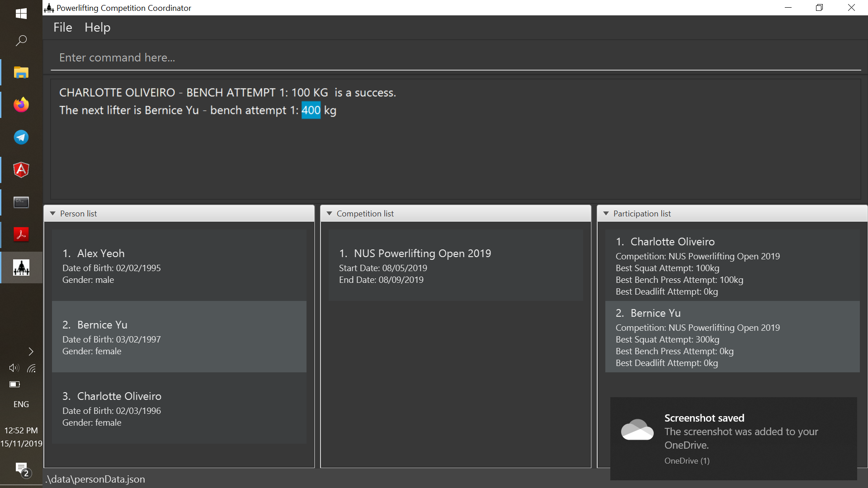Switch to the terminal window icon
The width and height of the screenshot is (868, 488).
pos(21,202)
